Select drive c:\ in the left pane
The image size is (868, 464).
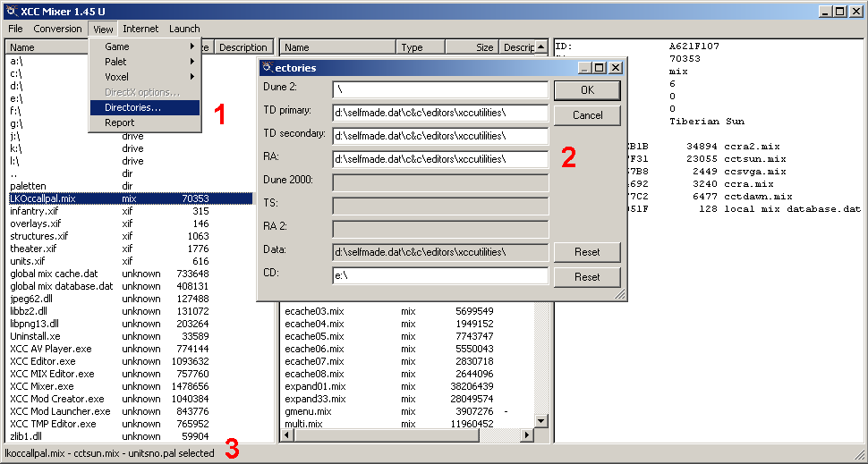tap(16, 73)
